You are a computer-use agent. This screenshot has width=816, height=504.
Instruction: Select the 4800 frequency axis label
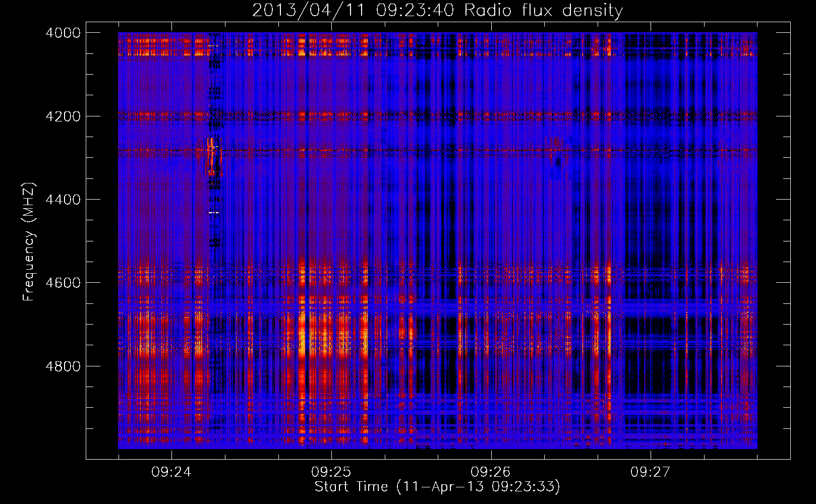coord(63,366)
